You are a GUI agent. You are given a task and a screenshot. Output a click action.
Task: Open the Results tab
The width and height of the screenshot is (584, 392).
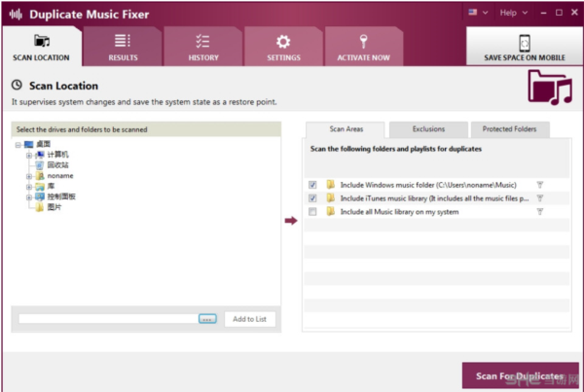tap(123, 47)
